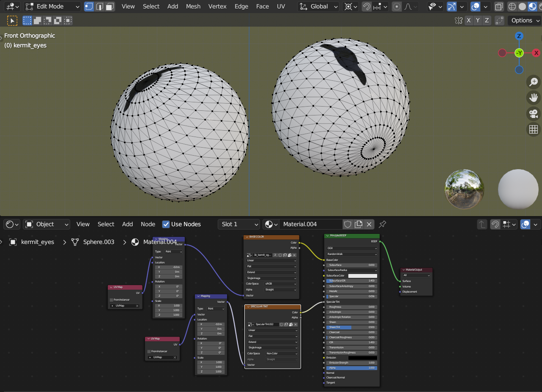Enable vertex select mode
This screenshot has width=542, height=392.
(x=89, y=6)
